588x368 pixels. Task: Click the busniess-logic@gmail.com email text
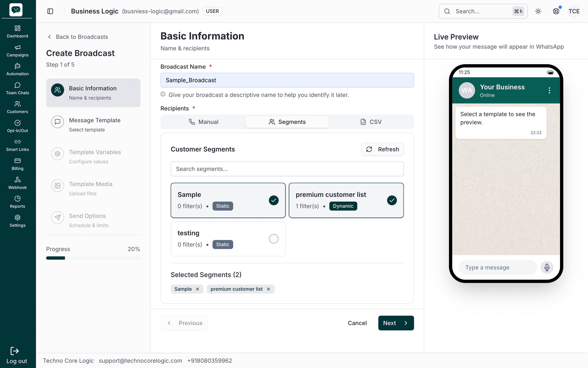(160, 11)
